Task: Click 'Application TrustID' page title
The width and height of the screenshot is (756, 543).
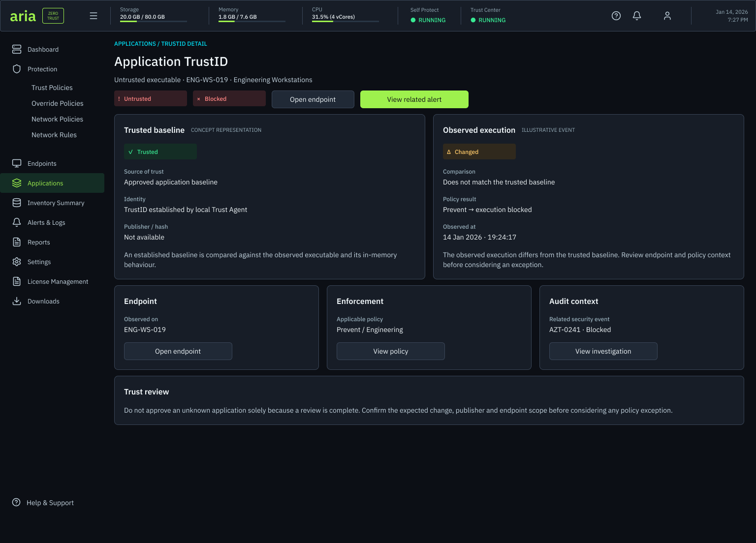Action: coord(171,61)
